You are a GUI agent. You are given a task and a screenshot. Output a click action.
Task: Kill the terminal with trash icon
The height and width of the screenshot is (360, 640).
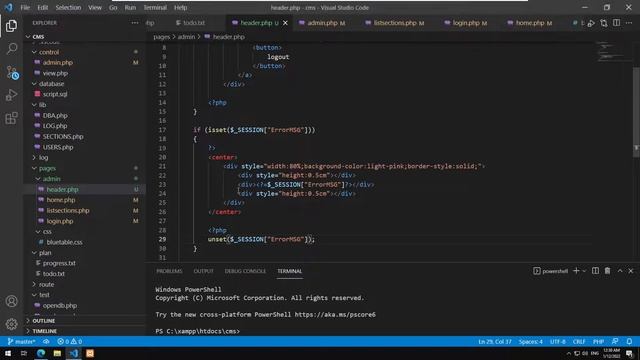coord(607,271)
